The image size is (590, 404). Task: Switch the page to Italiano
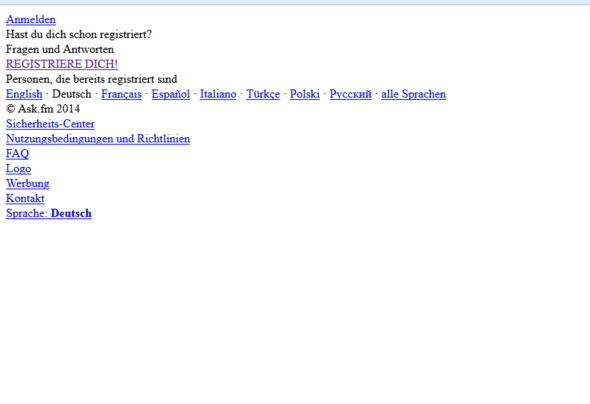[x=218, y=94]
